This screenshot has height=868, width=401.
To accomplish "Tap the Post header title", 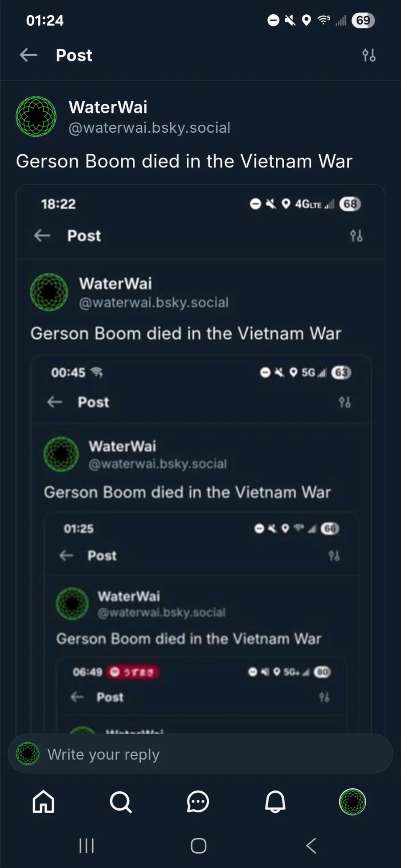I will tap(74, 55).
